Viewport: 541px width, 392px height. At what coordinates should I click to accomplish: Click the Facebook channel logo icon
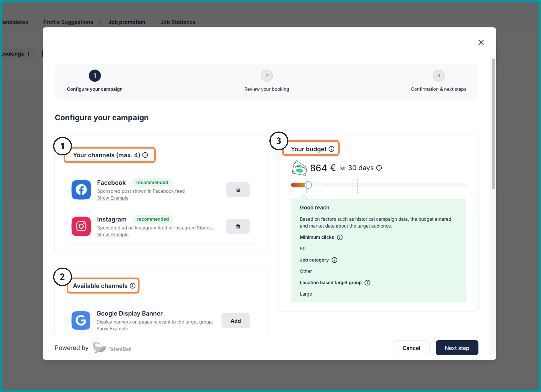pos(81,190)
